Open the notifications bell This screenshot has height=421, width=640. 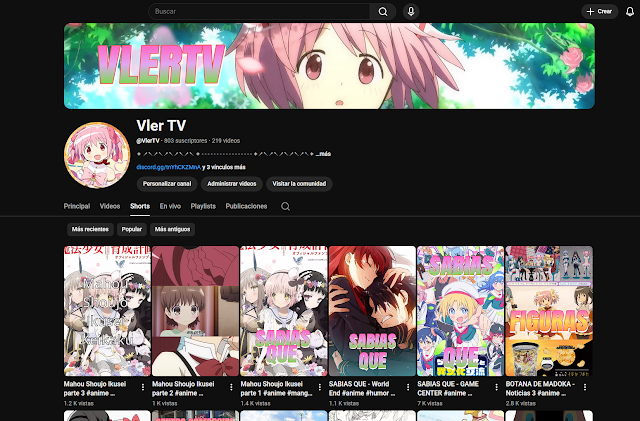(630, 11)
